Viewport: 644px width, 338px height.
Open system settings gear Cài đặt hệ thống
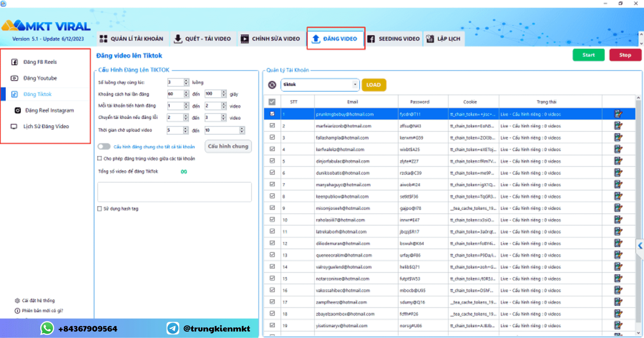[17, 300]
